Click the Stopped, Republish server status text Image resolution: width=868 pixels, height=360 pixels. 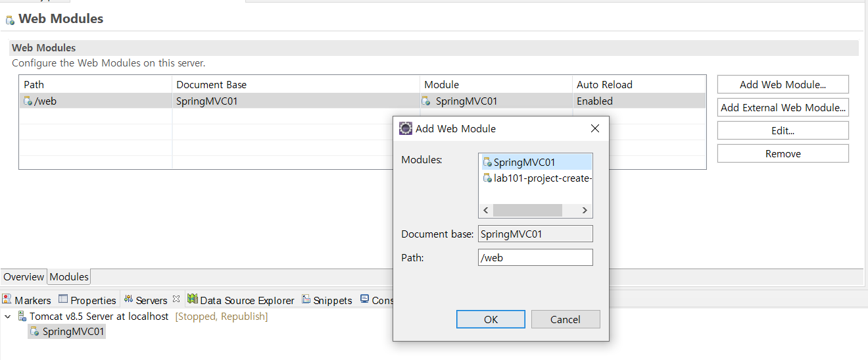pos(222,317)
